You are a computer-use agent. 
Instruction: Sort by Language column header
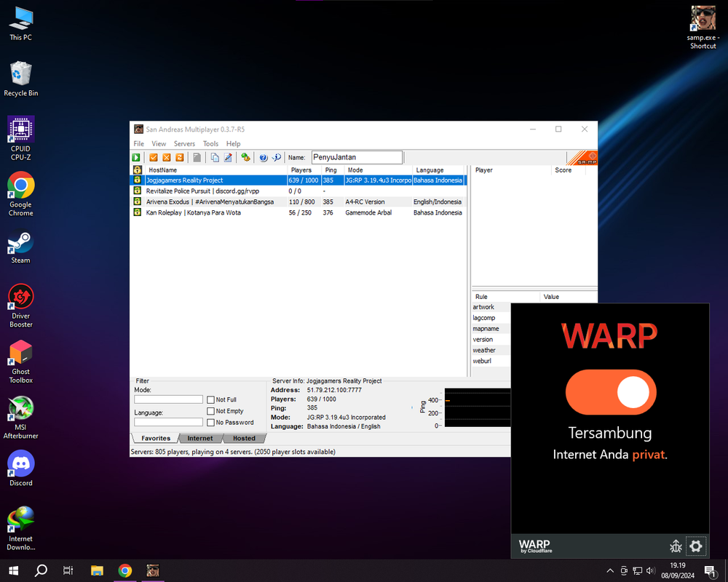438,170
